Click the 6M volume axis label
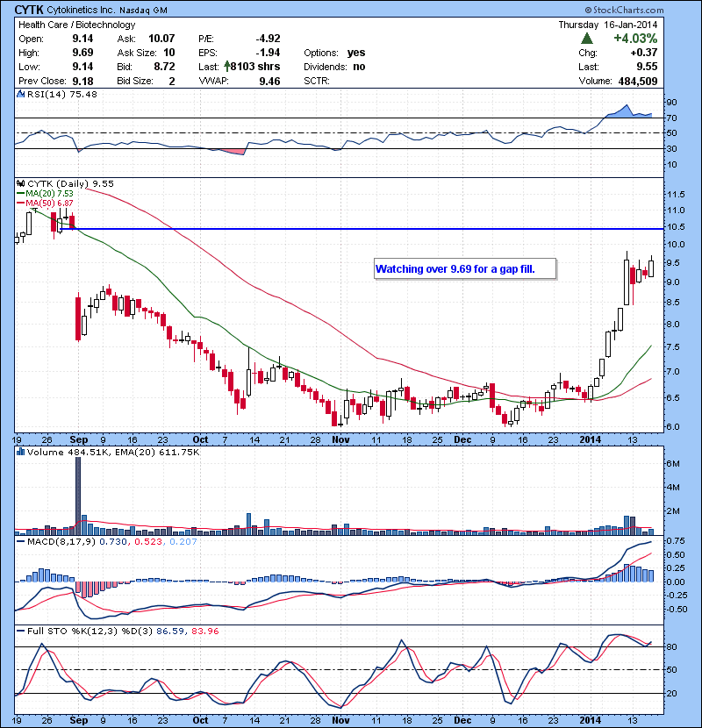702x728 pixels. [673, 463]
